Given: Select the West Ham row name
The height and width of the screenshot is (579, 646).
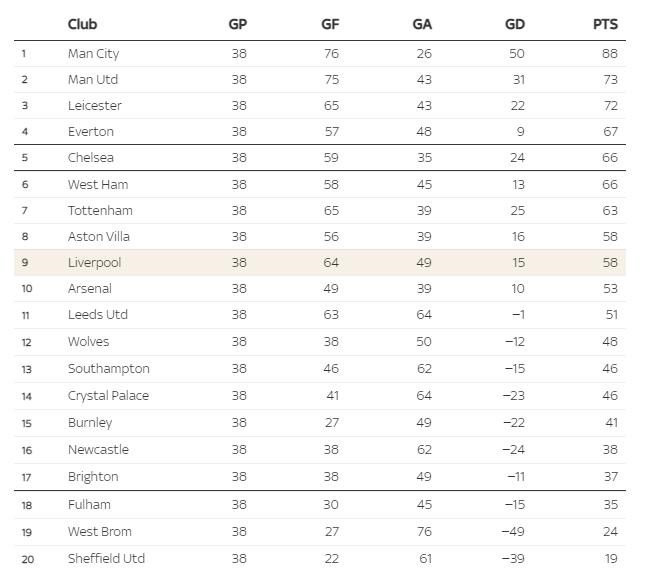Looking at the screenshot, I should [x=98, y=184].
